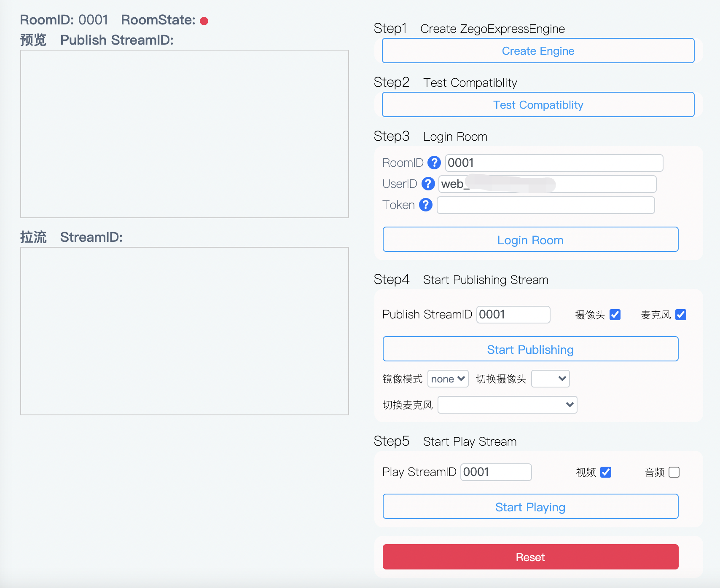The image size is (720, 588).
Task: Click the Test Compatiblity button
Action: (x=537, y=104)
